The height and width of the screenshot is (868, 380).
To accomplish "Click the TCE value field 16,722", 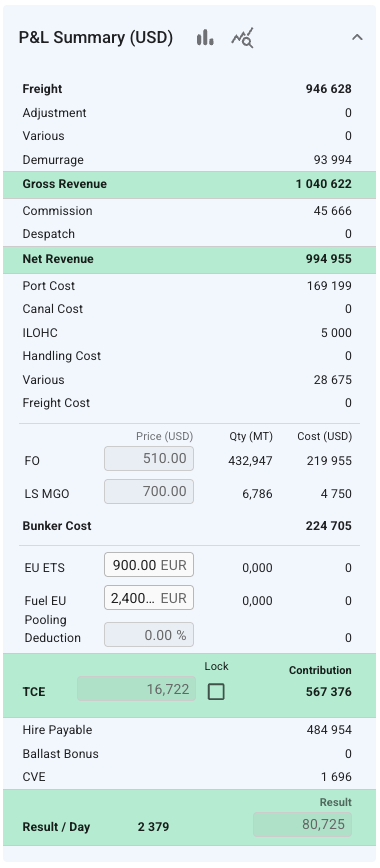I will 136,689.
